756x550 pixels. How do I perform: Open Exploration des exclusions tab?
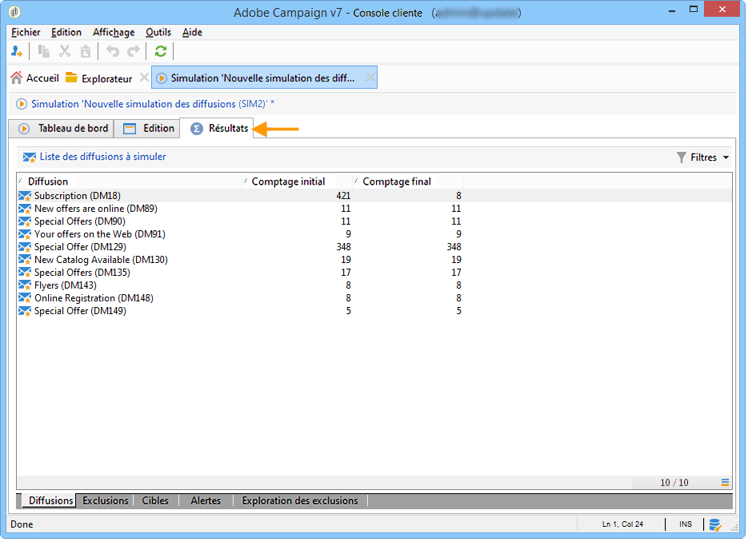coord(300,501)
